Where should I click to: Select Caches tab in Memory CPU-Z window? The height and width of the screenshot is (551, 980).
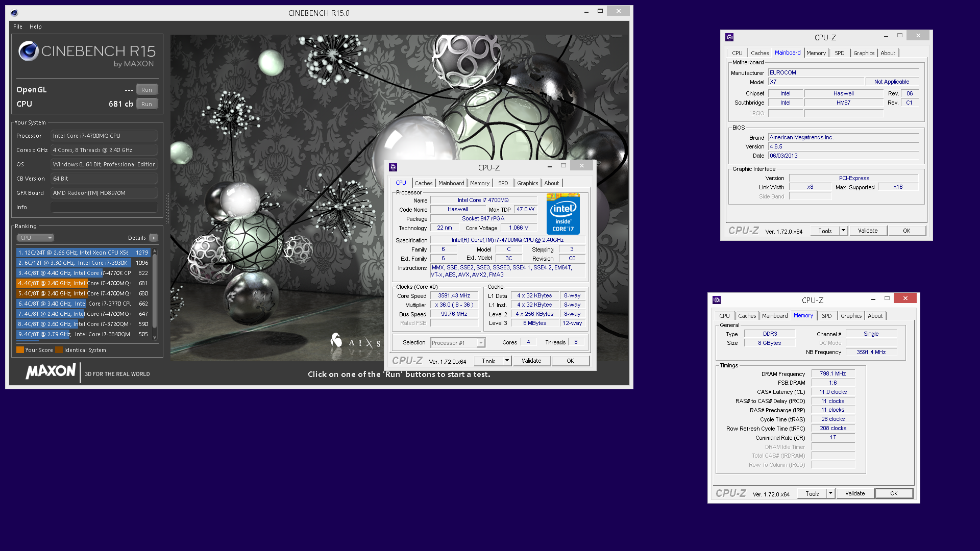747,316
